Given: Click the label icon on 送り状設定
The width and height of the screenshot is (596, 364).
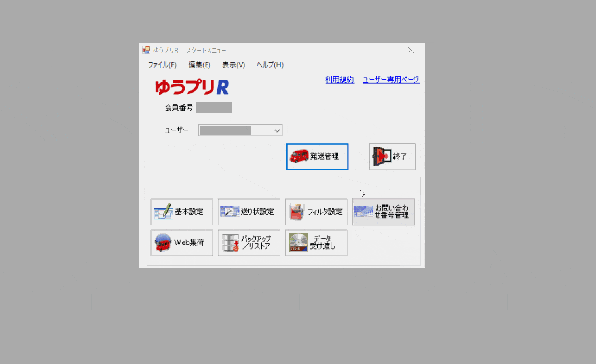Looking at the screenshot, I should pyautogui.click(x=230, y=212).
